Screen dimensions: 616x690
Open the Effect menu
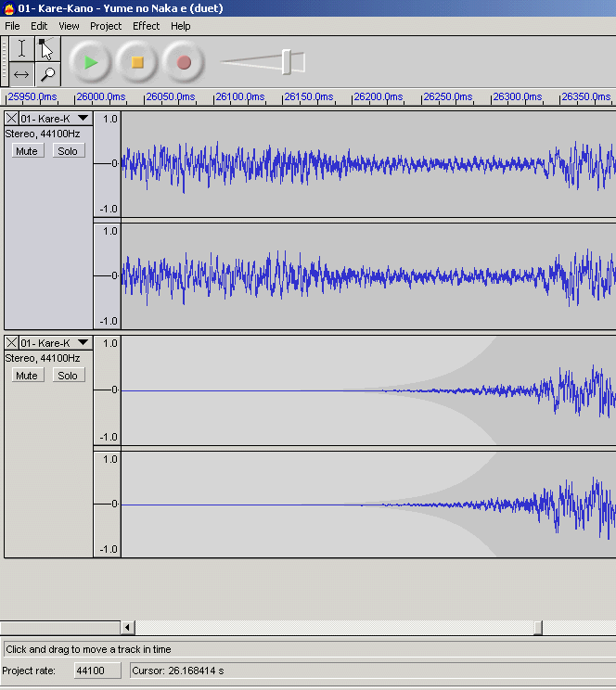146,26
